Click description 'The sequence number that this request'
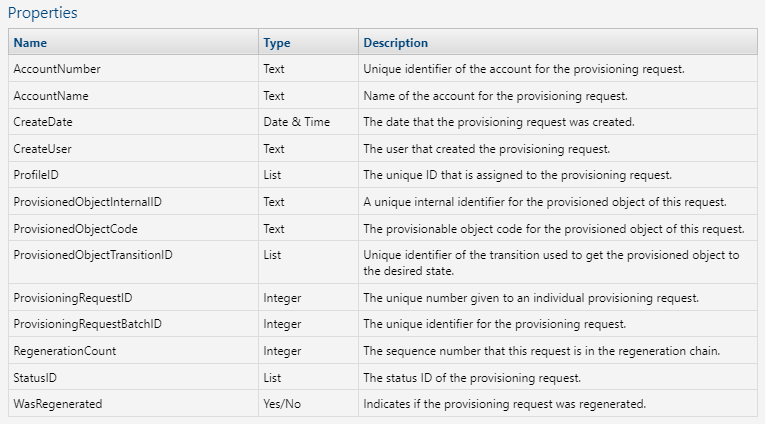The width and height of the screenshot is (765, 424). click(542, 351)
